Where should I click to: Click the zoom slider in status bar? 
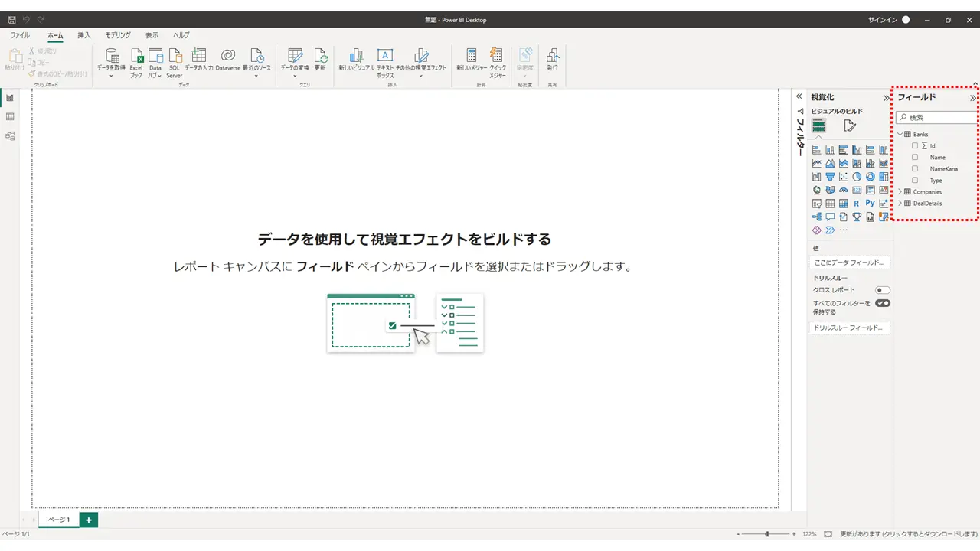coord(766,533)
